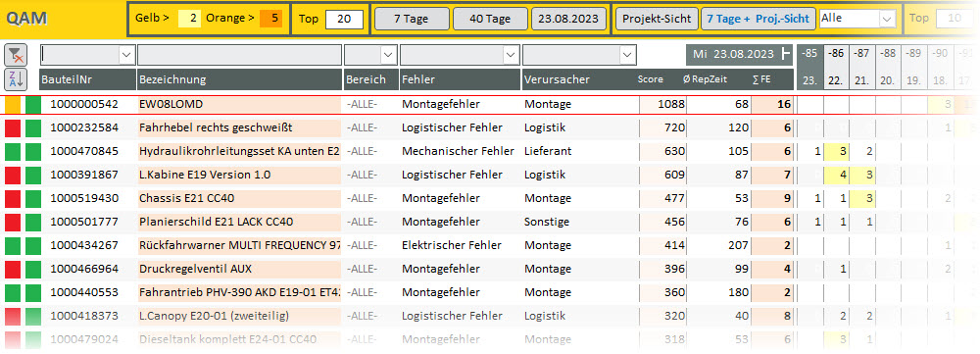Viewport: 980px width, 354px height.
Task: Click the Score column header
Action: click(650, 79)
